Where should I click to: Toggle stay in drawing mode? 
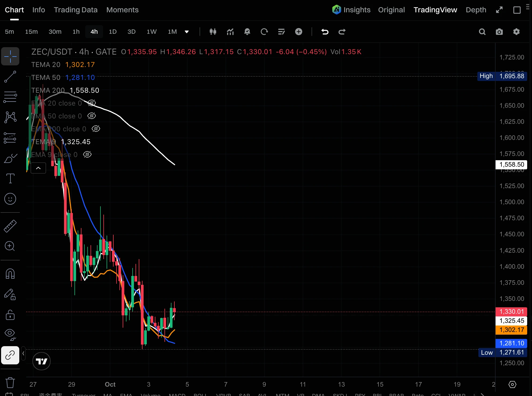[10, 294]
